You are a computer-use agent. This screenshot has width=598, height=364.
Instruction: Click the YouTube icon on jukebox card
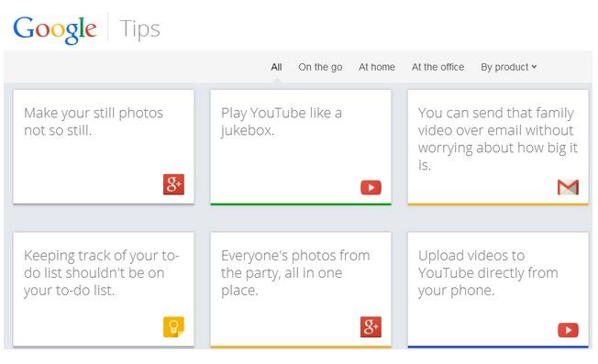pos(371,188)
